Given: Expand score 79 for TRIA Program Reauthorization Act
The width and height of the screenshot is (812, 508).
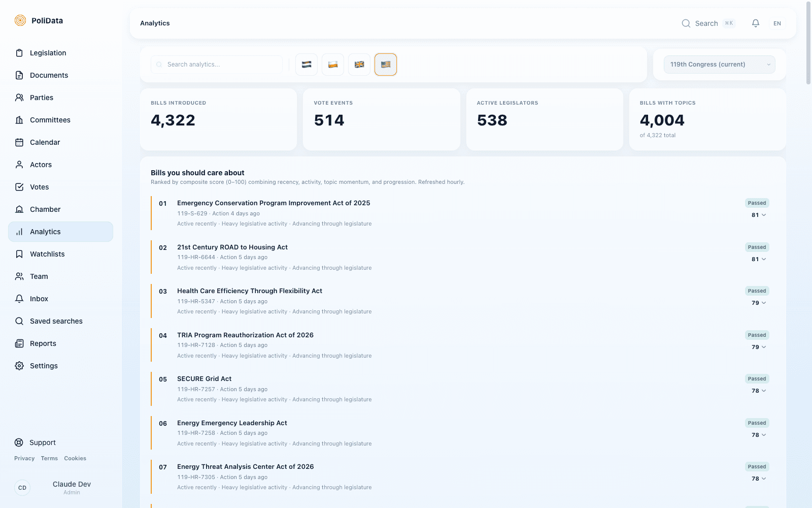Looking at the screenshot, I should pos(759,347).
